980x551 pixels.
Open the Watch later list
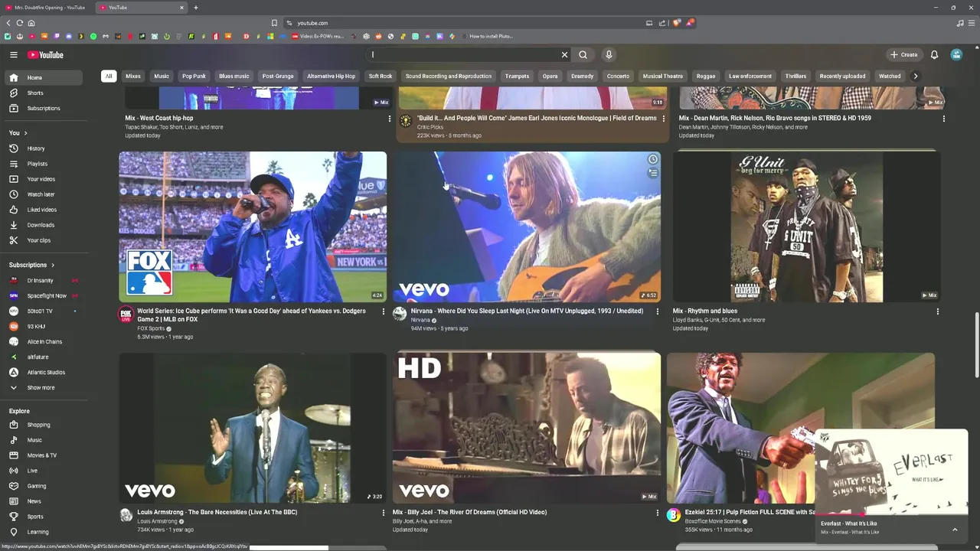pyautogui.click(x=43, y=194)
